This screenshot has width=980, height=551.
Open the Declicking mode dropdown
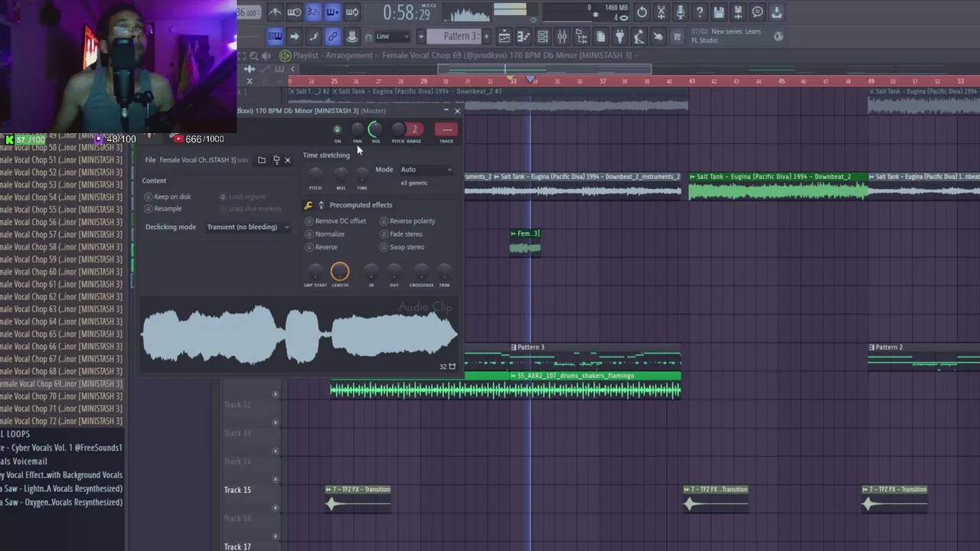247,227
